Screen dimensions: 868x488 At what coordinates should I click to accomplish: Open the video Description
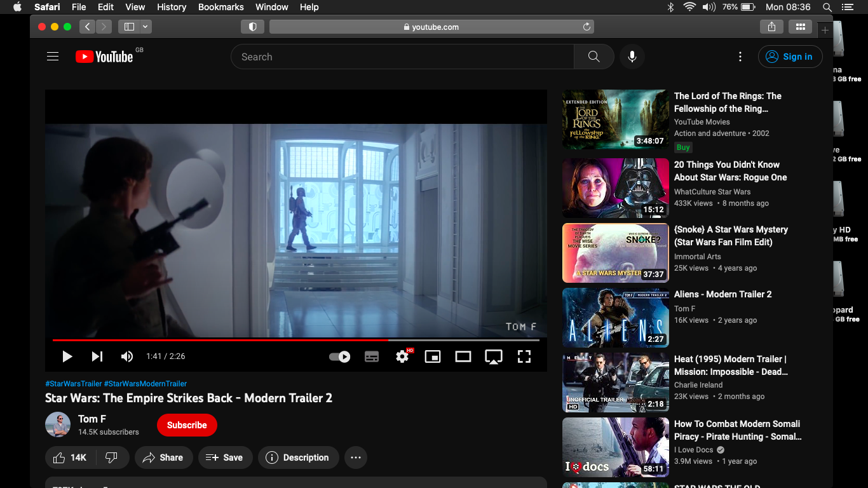297,457
